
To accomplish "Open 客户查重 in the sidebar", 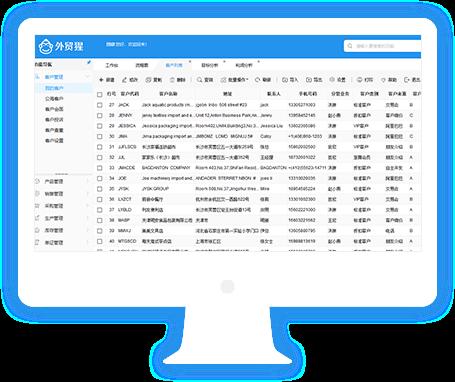I will click(54, 130).
